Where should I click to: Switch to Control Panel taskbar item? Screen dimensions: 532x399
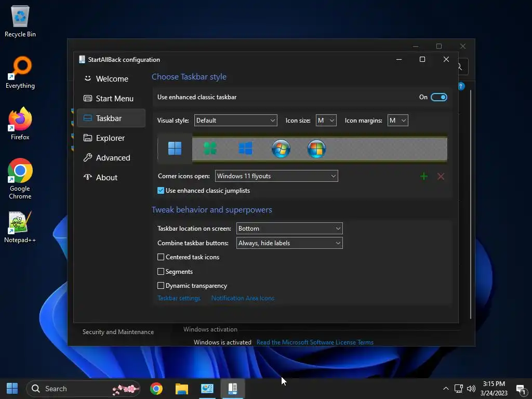click(207, 389)
